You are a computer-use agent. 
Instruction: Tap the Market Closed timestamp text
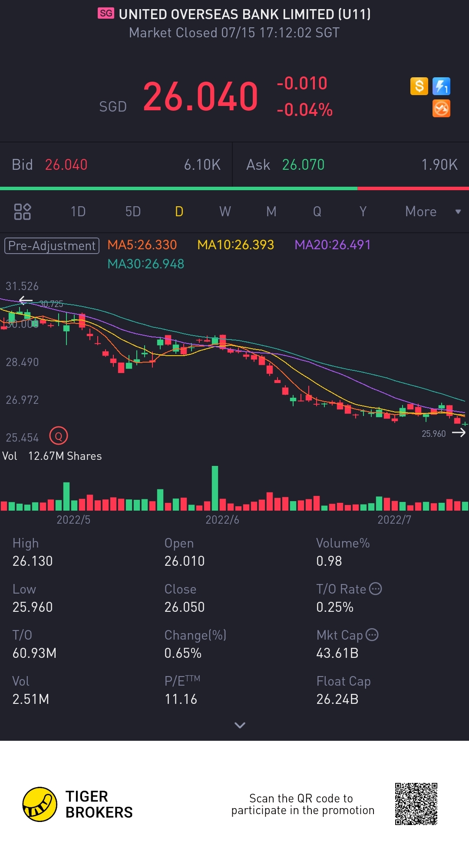coord(234,33)
